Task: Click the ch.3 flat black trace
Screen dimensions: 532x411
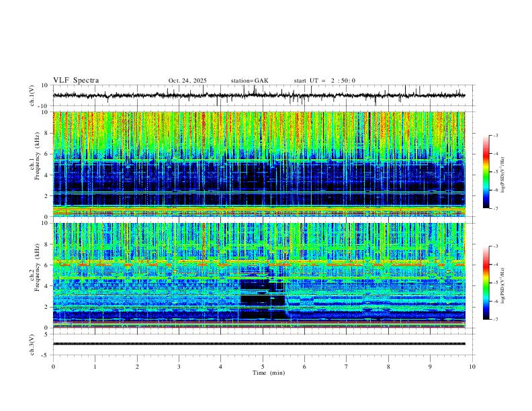Action: coord(259,344)
